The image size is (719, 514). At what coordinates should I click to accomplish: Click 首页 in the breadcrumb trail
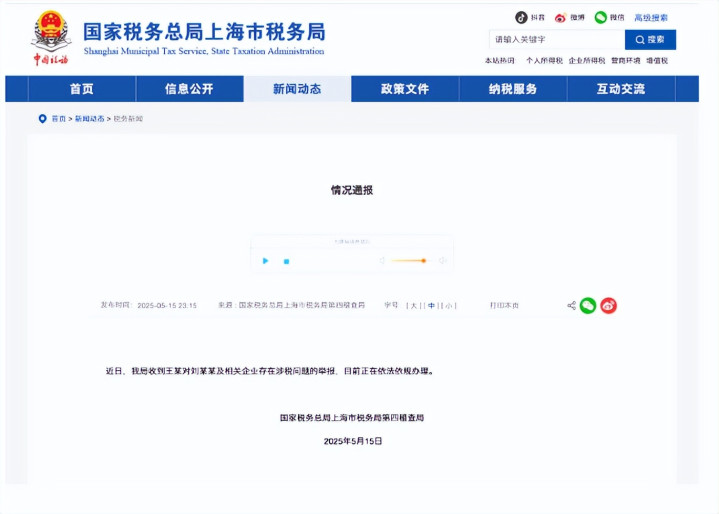(59, 119)
